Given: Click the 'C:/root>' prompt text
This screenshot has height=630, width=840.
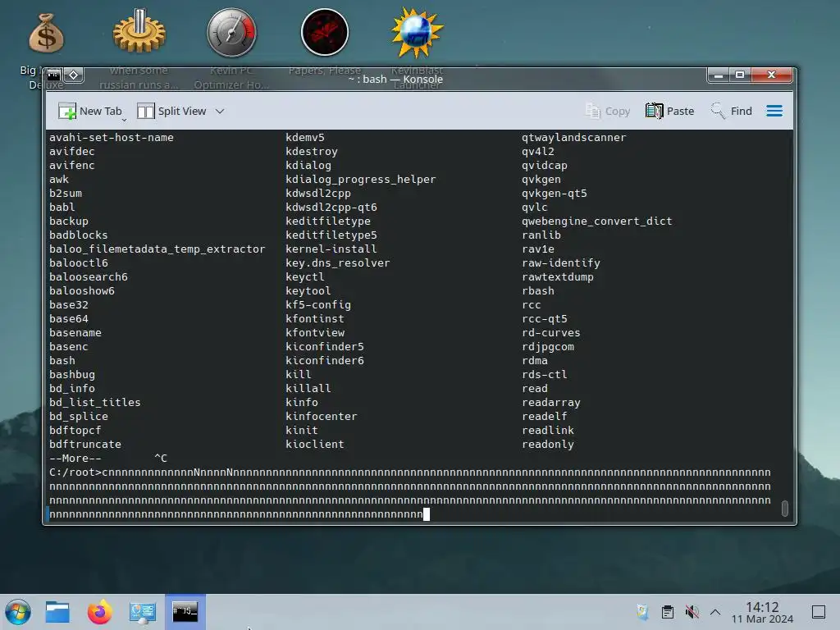Looking at the screenshot, I should (x=75, y=472).
